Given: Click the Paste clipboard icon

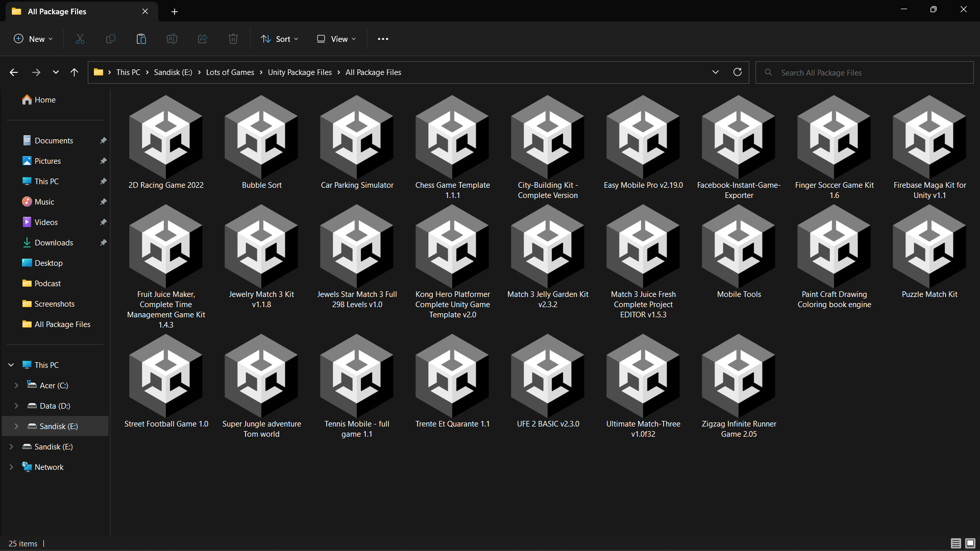Looking at the screenshot, I should coord(141,39).
